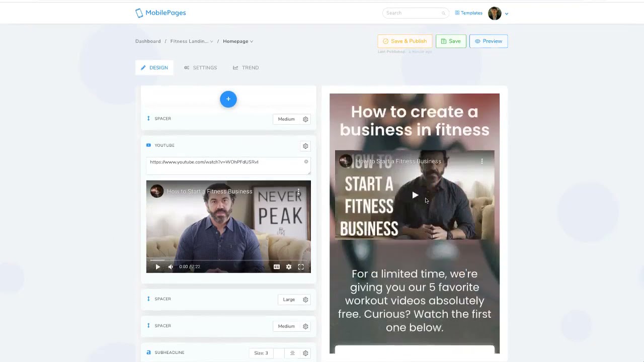The width and height of the screenshot is (644, 362).
Task: Click the user profile avatar
Action: click(495, 13)
